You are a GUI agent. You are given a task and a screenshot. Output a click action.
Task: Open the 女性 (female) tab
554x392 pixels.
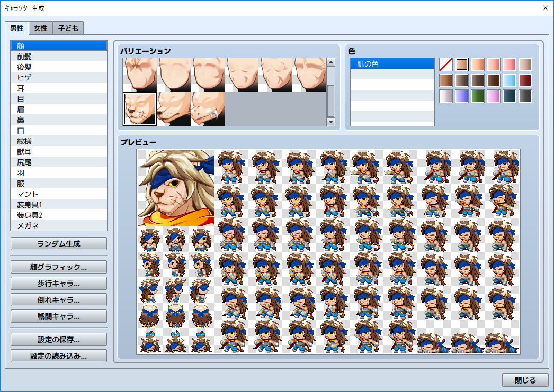point(40,28)
